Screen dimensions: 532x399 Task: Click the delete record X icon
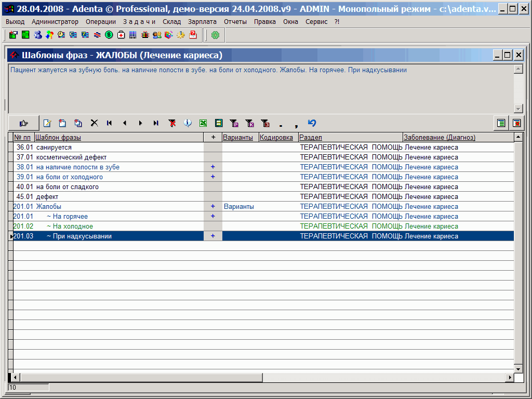94,123
